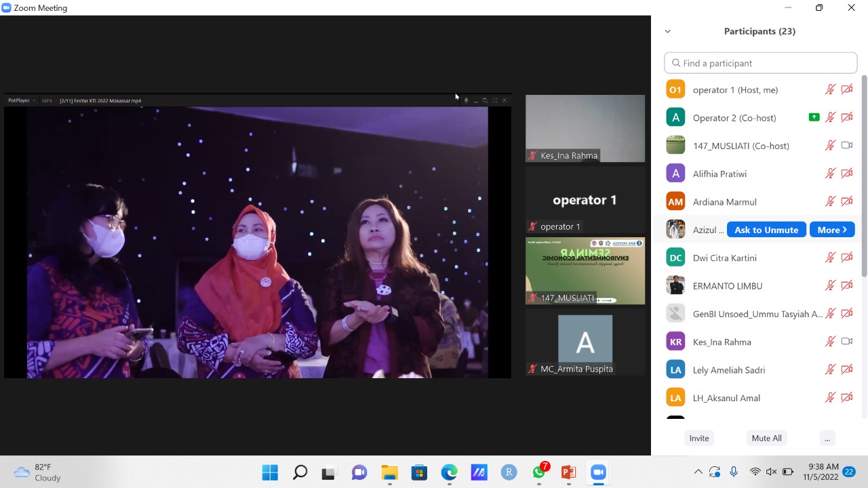Viewport: 868px width, 488px height.
Task: Click muted microphone icon for Alifhia Pratiwi
Action: coord(830,174)
